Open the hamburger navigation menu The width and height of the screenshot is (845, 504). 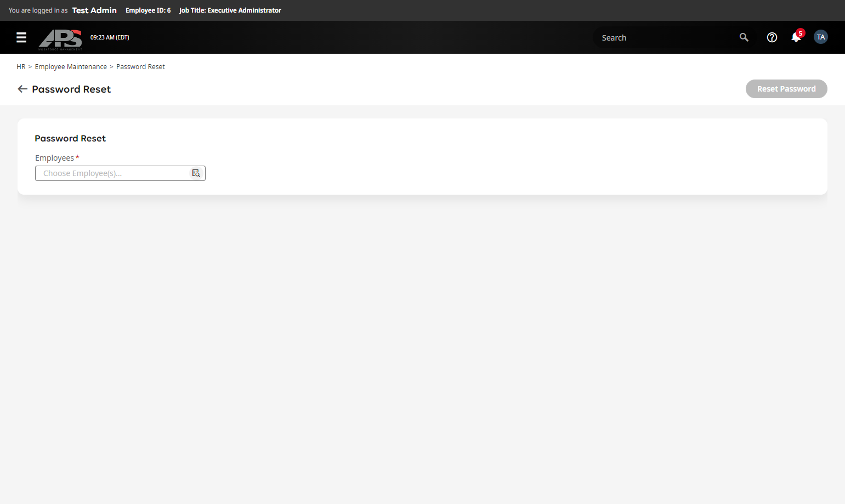[21, 37]
